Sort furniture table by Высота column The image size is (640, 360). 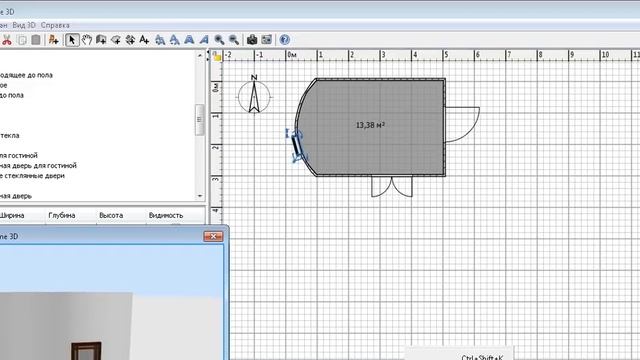pyautogui.click(x=111, y=215)
